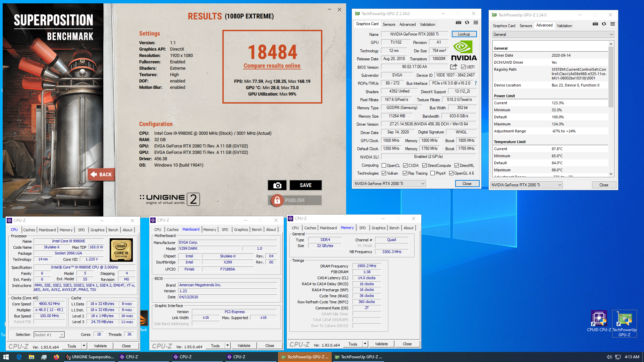Toggle the DirectCompute checkbox
Image resolution: width=644 pixels, height=362 pixels.
424,166
